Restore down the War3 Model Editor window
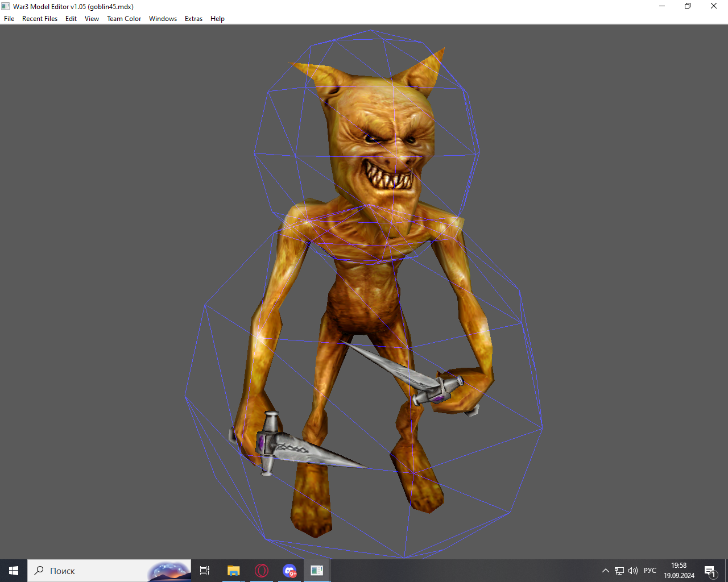The width and height of the screenshot is (728, 582). (x=688, y=6)
